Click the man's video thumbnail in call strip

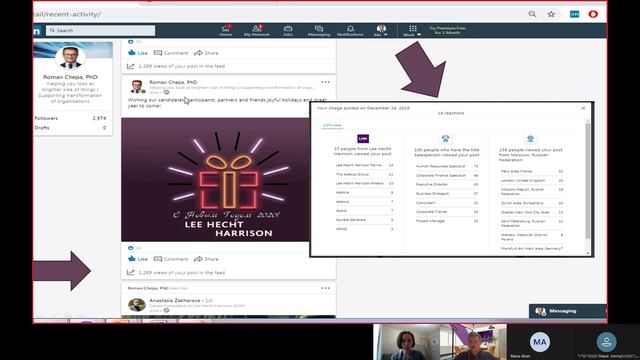click(x=473, y=342)
